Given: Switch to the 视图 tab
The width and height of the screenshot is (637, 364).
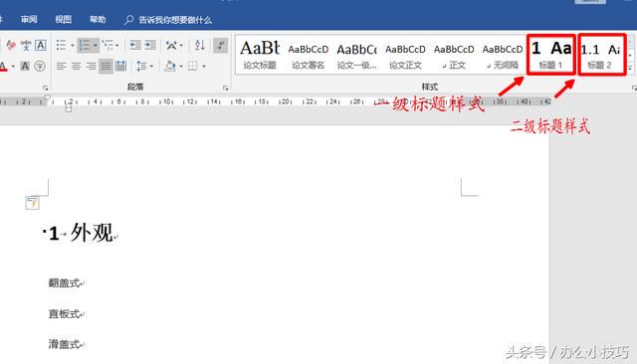Looking at the screenshot, I should click(64, 20).
